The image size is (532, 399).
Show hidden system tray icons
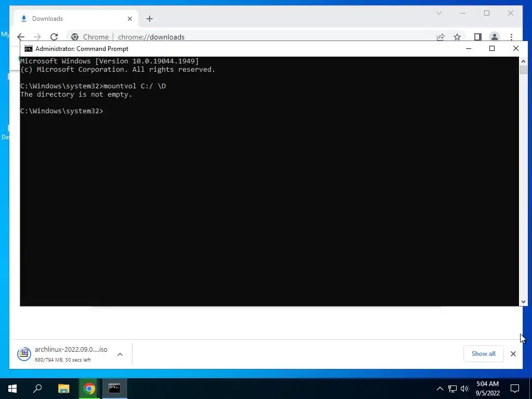tap(440, 389)
